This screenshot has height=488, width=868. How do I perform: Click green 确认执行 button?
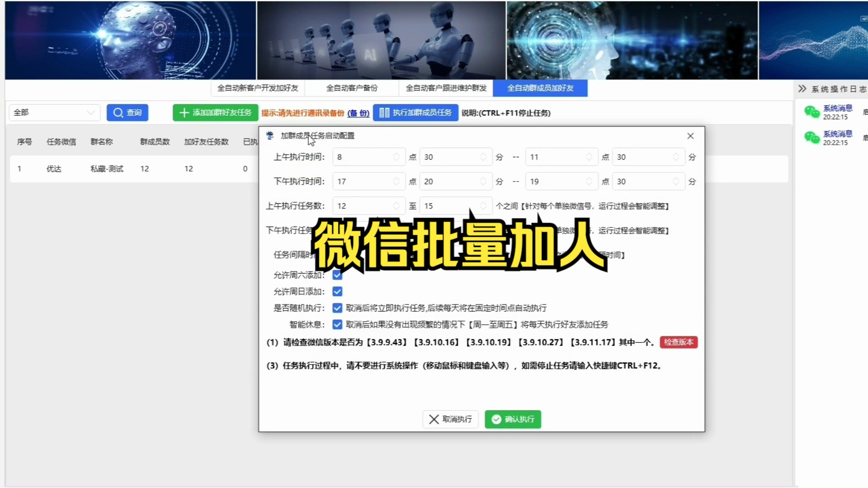pyautogui.click(x=513, y=419)
